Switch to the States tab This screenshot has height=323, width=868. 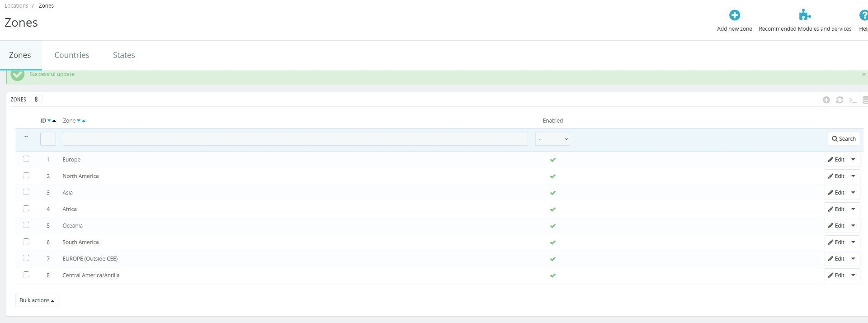coord(124,55)
